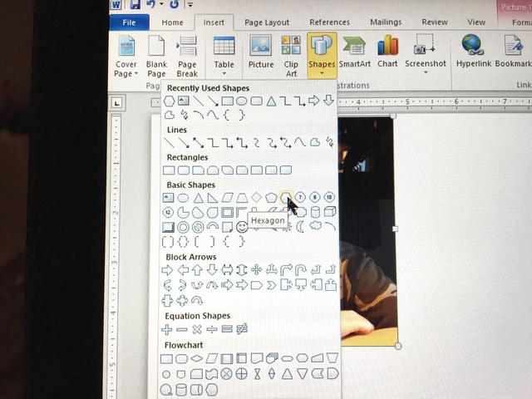Pick the Diamond shape in Basic Shapes
Screen dimensions: 532x399
256,197
